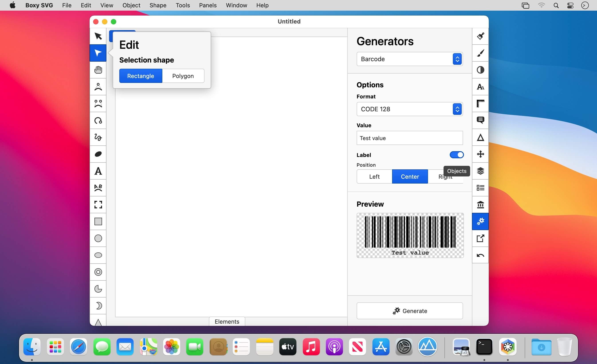
Task: Select Polygon selection shape
Action: [183, 76]
